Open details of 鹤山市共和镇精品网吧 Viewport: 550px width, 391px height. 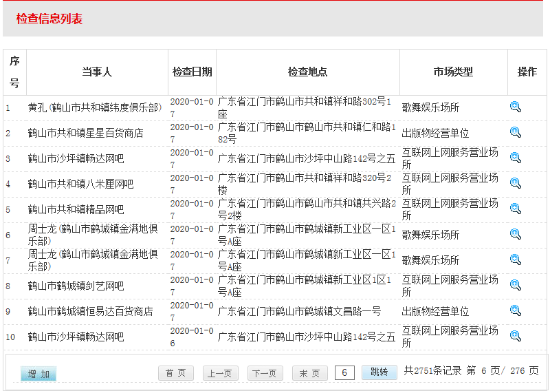pyautogui.click(x=515, y=209)
